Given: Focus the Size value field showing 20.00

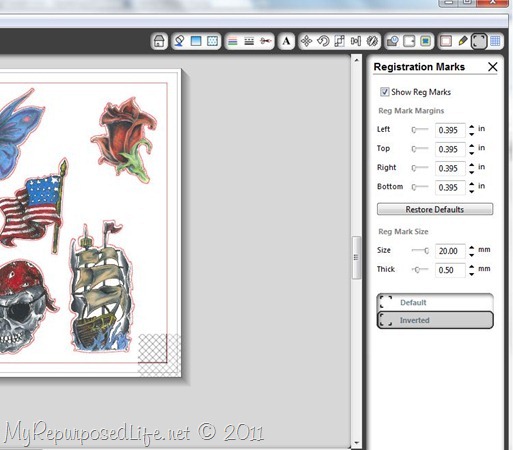Looking at the screenshot, I should point(450,251).
